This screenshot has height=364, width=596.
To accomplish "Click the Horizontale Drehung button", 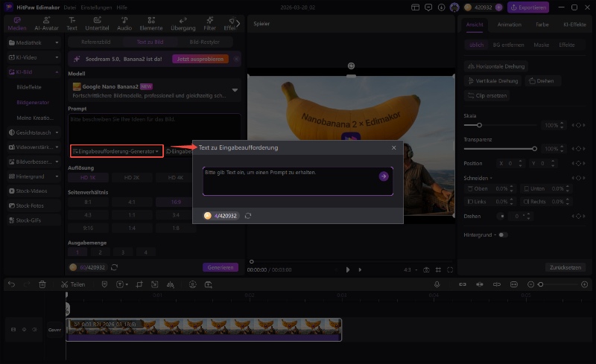I will [x=496, y=66].
